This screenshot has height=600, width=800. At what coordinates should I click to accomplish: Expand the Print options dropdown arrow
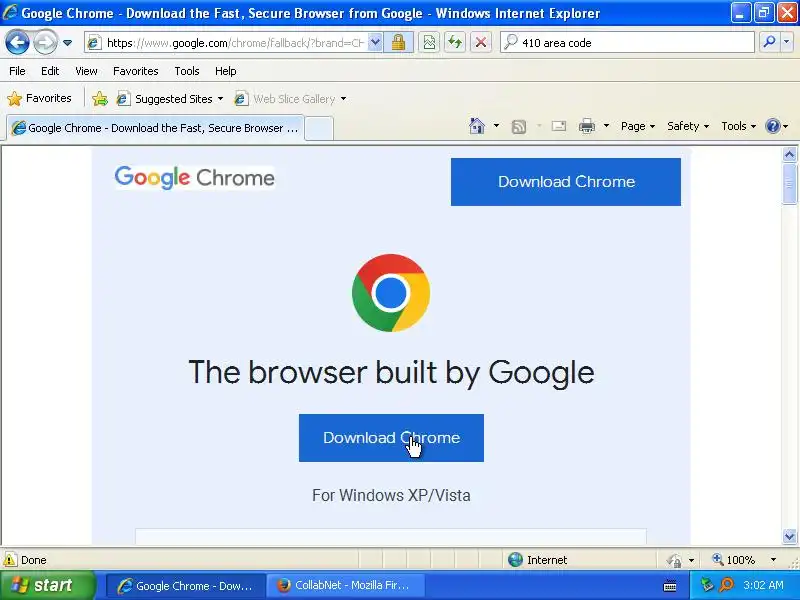(x=606, y=126)
